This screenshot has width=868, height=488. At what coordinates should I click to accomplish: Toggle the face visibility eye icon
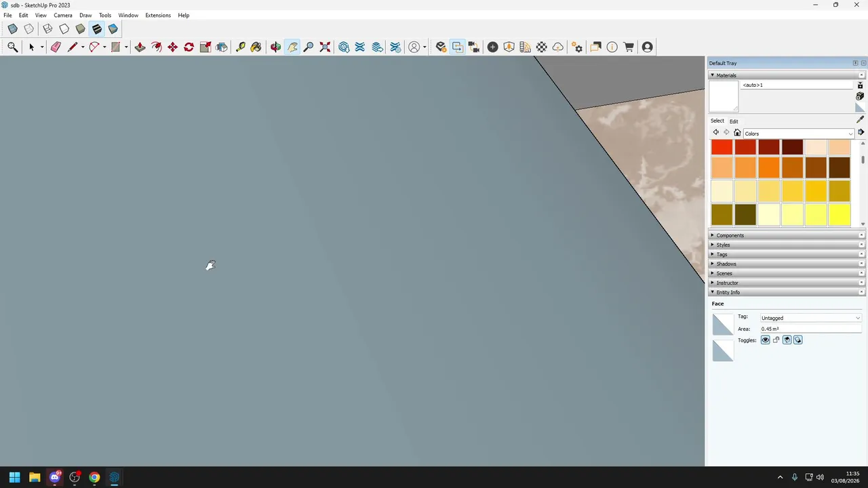[766, 340]
